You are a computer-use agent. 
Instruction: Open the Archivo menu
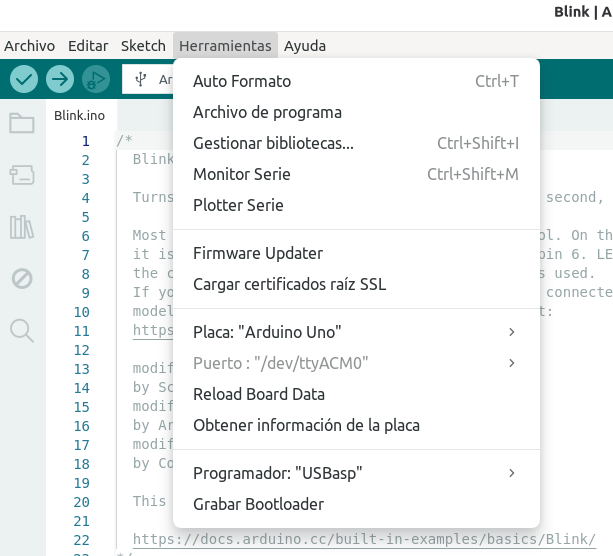pos(30,46)
